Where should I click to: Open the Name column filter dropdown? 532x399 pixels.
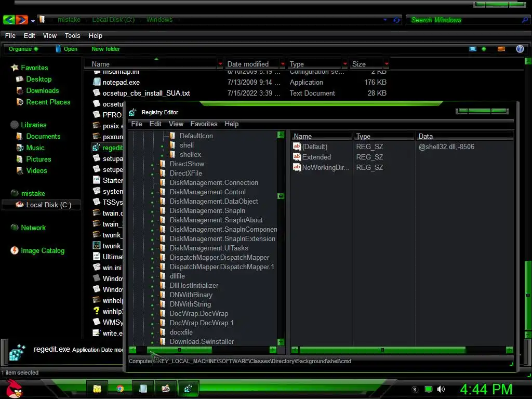220,64
